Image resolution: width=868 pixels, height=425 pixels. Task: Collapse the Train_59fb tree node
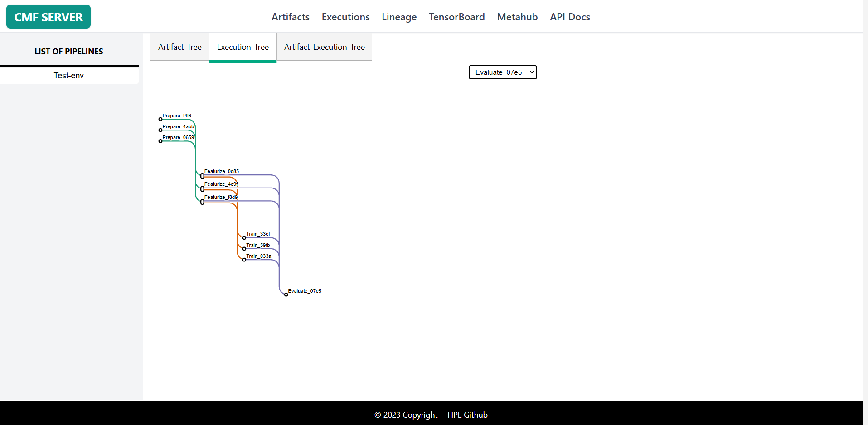[x=244, y=248]
